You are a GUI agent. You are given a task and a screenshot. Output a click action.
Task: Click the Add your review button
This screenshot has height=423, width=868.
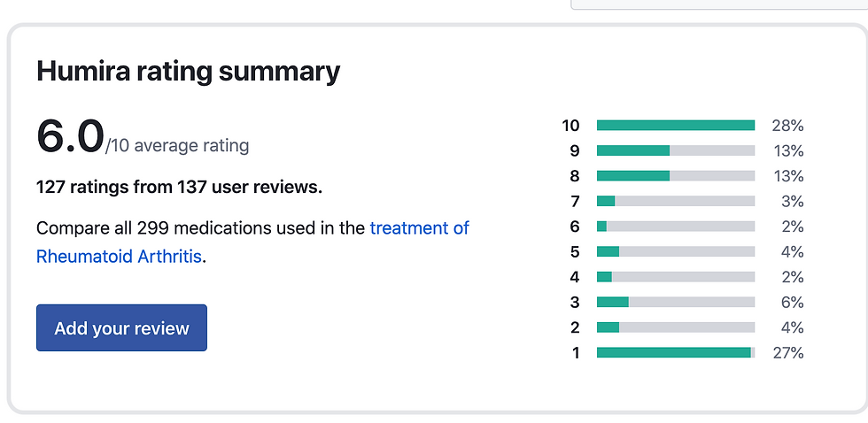pos(122,328)
